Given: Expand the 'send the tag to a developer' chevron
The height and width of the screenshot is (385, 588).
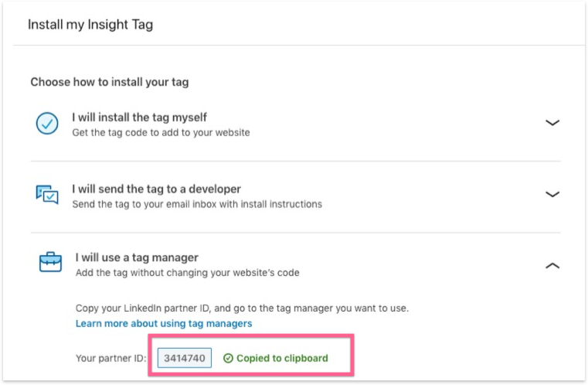Looking at the screenshot, I should 552,195.
